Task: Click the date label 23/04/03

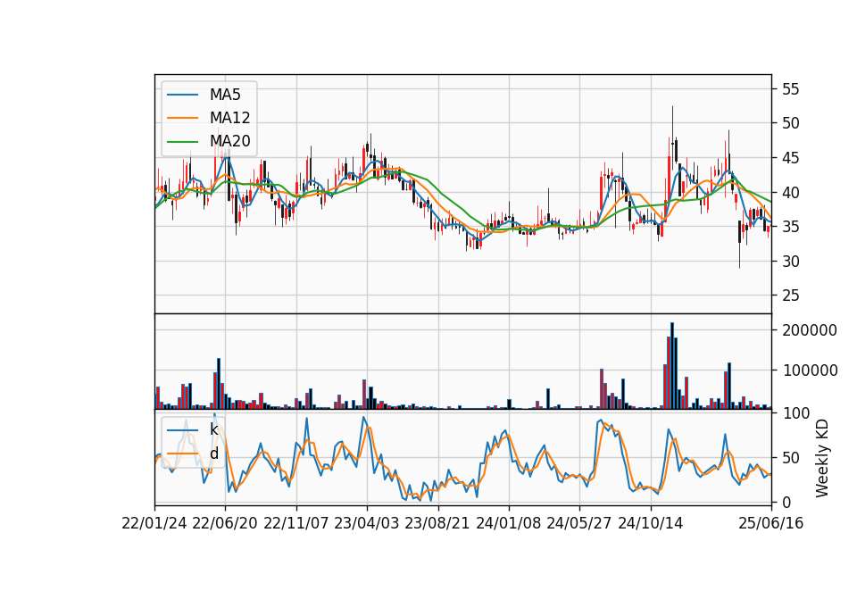Action: pos(366,523)
